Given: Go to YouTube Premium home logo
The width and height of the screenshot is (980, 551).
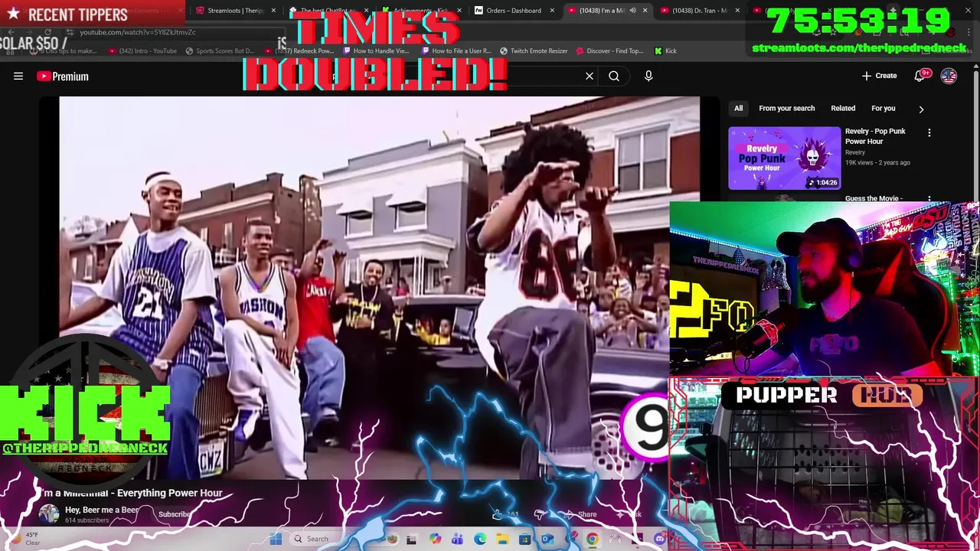Looking at the screenshot, I should 63,76.
